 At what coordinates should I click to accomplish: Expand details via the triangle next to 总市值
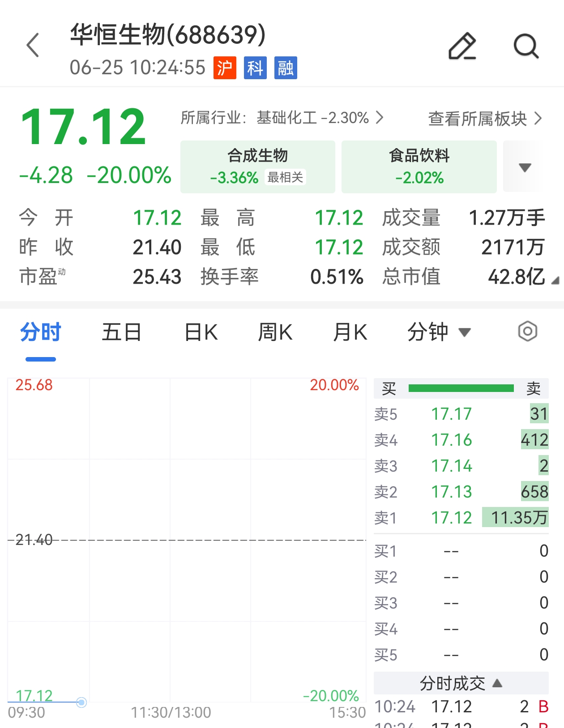[555, 281]
